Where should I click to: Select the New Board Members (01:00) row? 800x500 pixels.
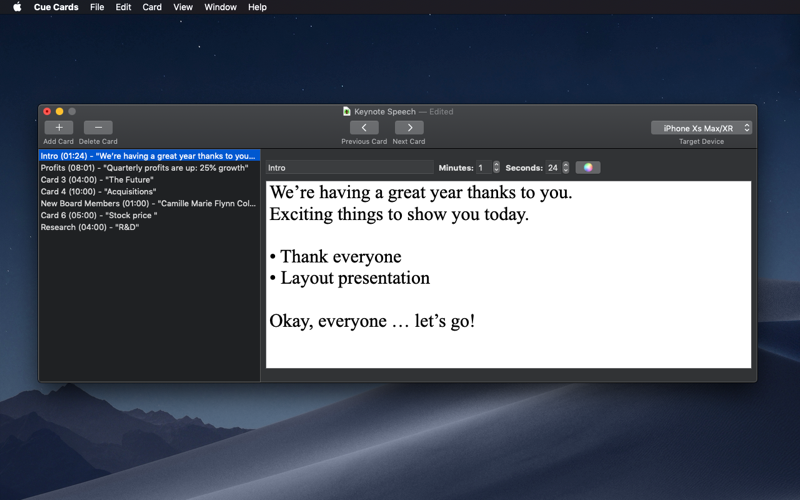tap(149, 203)
